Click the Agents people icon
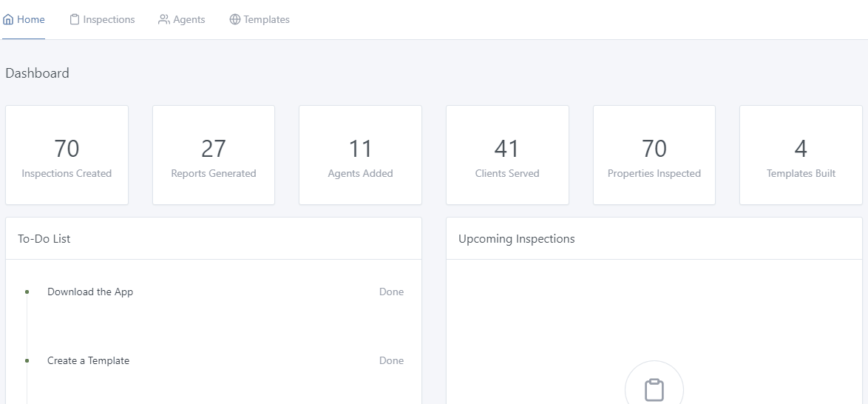Screen dimensions: 868x404 (x=164, y=20)
